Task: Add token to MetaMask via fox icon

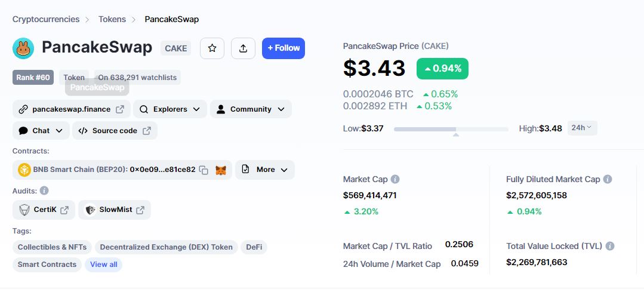Action: (x=221, y=170)
